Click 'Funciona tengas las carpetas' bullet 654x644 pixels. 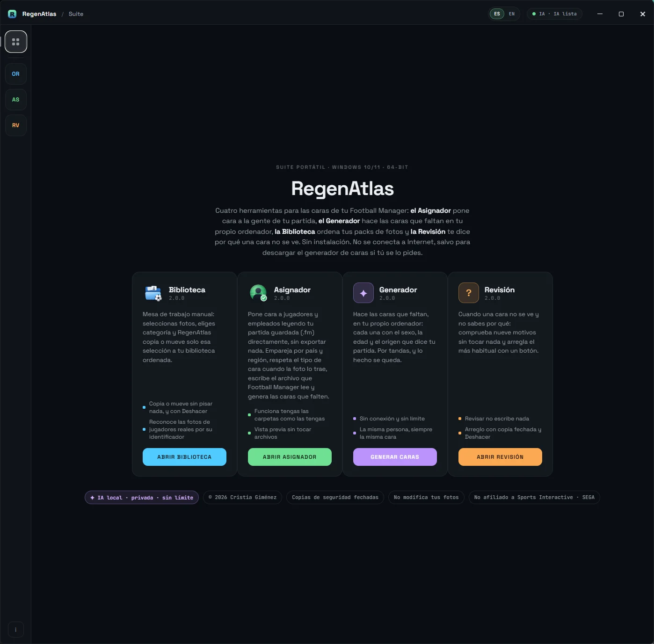(x=286, y=415)
